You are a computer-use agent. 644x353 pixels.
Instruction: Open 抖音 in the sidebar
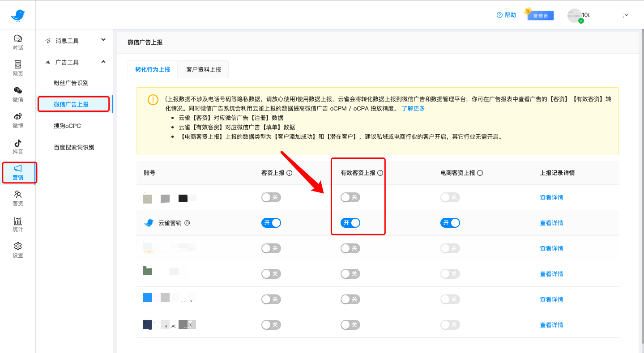pyautogui.click(x=18, y=146)
